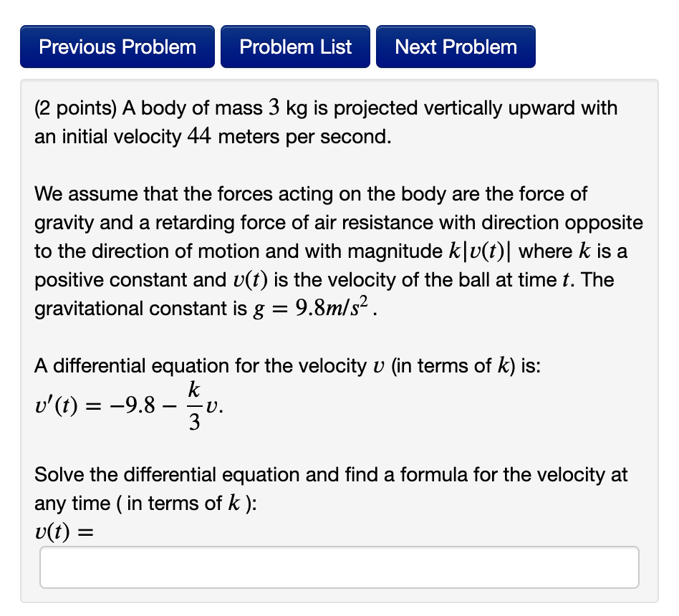This screenshot has height=616, width=679.
Task: Return to the Problem List page
Action: point(295,46)
